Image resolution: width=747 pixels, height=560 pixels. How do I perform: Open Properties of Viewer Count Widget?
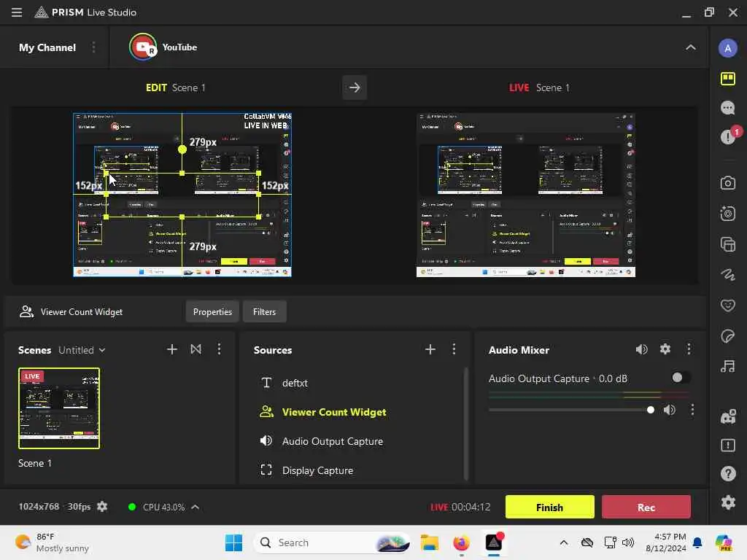coord(212,312)
